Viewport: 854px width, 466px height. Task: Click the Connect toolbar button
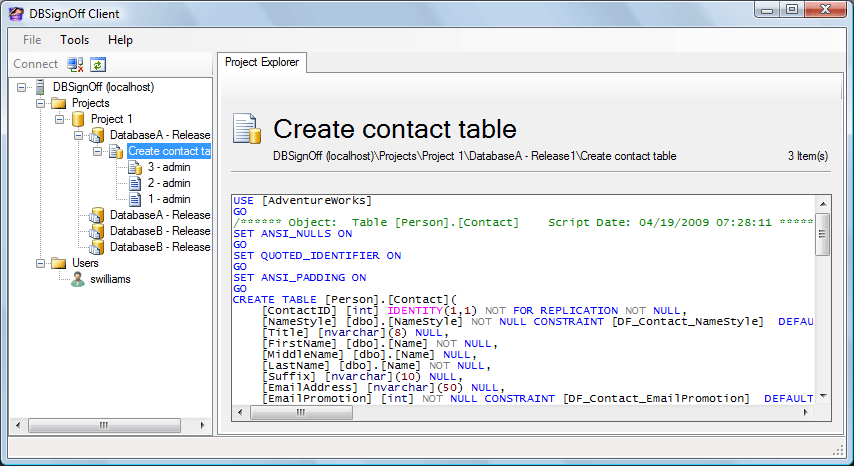click(x=35, y=64)
